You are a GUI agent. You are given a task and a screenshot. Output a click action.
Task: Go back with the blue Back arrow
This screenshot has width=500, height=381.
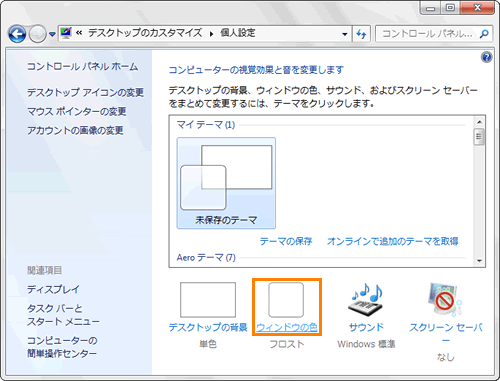[17, 34]
